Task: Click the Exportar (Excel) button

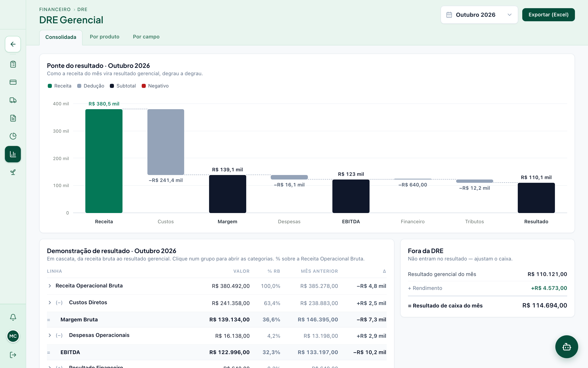Action: coord(548,15)
